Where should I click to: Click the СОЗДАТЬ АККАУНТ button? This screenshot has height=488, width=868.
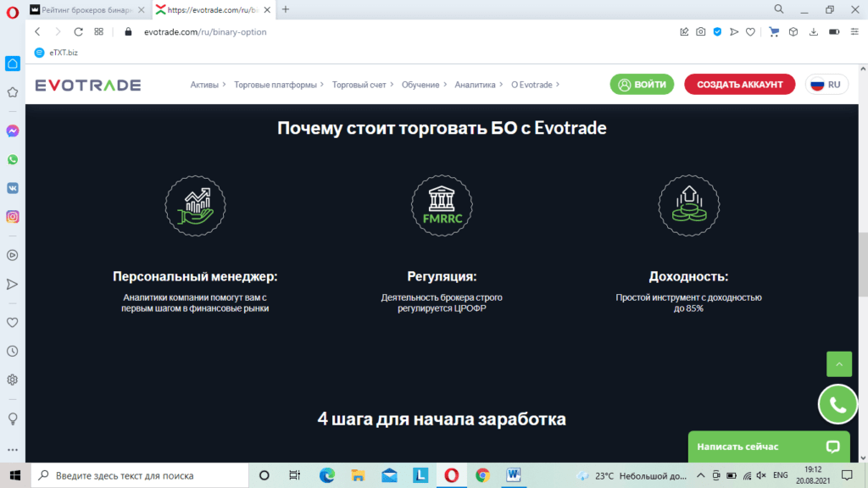[x=739, y=85]
